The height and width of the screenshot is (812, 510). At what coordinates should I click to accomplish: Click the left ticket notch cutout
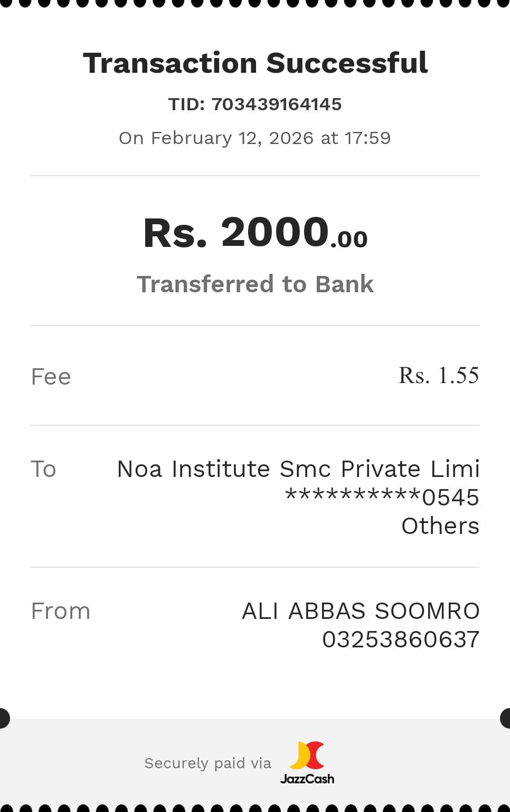[x=3, y=718]
